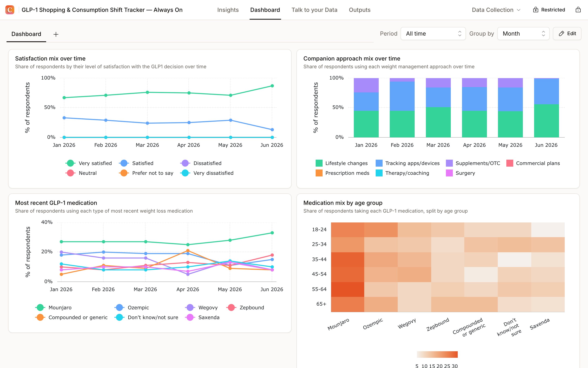Click the Zepbound heatmap column label
Image resolution: width=588 pixels, height=368 pixels.
tap(438, 324)
